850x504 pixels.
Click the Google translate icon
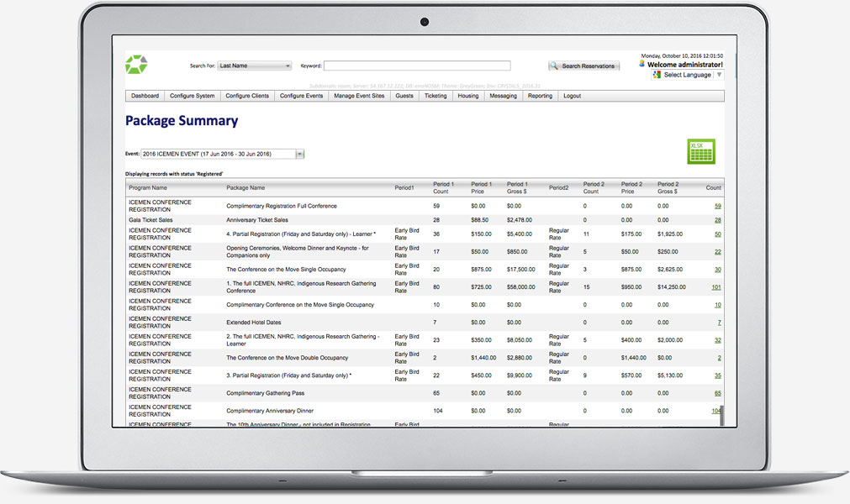click(x=657, y=75)
